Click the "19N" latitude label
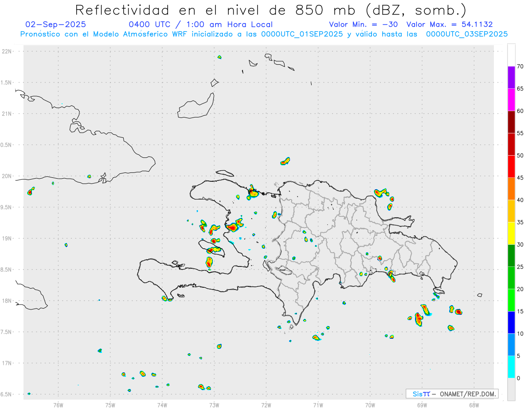The height and width of the screenshot is (411, 532). 7,239
